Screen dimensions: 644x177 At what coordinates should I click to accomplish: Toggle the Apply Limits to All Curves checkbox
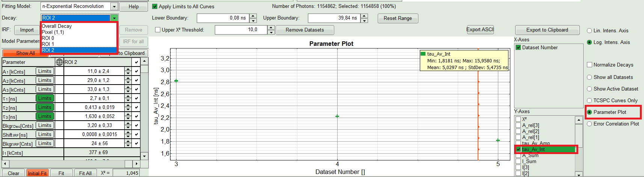[x=155, y=6]
